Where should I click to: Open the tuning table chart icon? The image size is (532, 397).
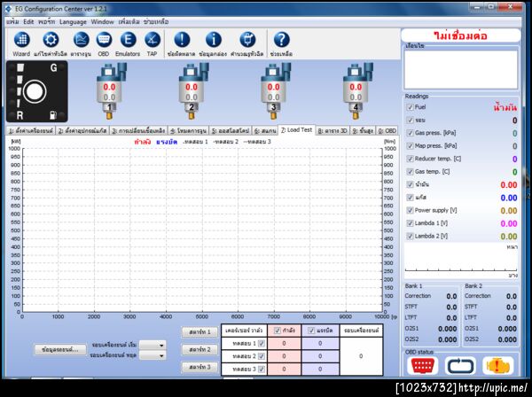(81, 40)
